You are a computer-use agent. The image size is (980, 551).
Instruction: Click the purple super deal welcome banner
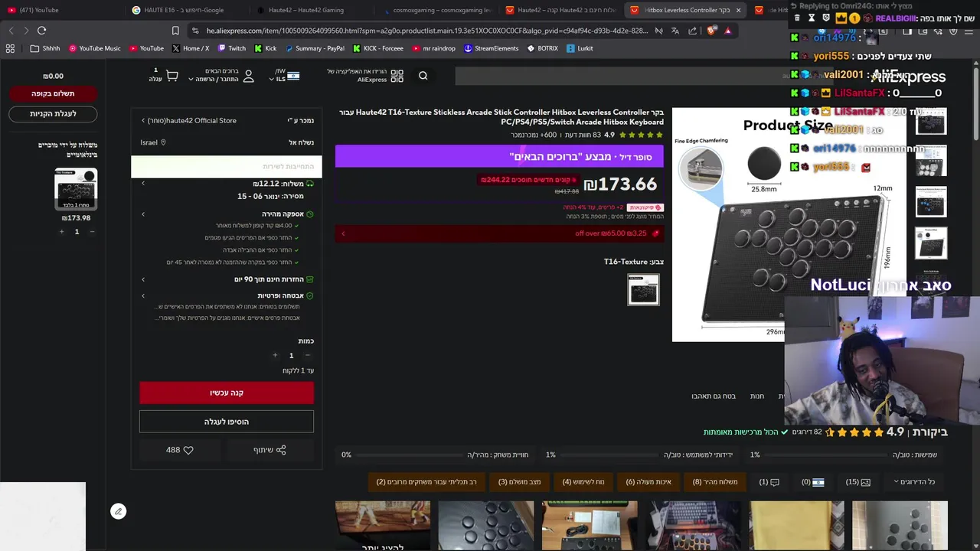[x=499, y=156]
